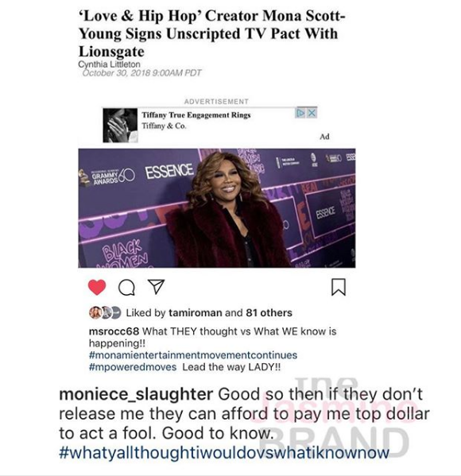Open the msrocc68 username link

point(114,331)
